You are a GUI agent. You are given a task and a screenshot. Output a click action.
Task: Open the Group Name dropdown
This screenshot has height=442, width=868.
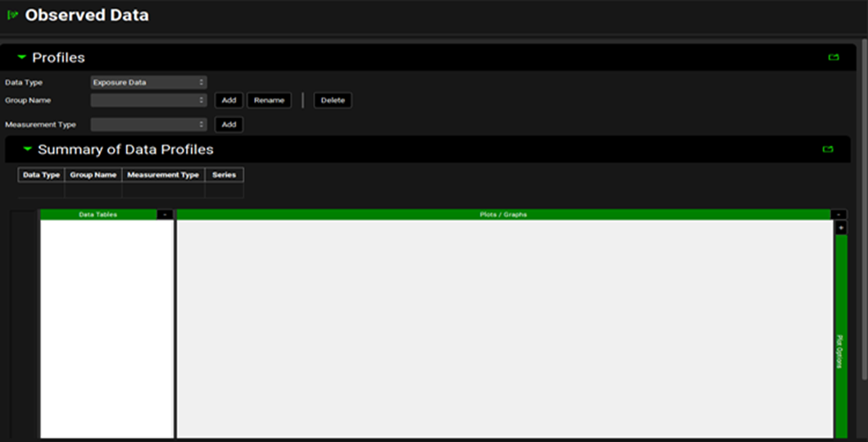148,100
